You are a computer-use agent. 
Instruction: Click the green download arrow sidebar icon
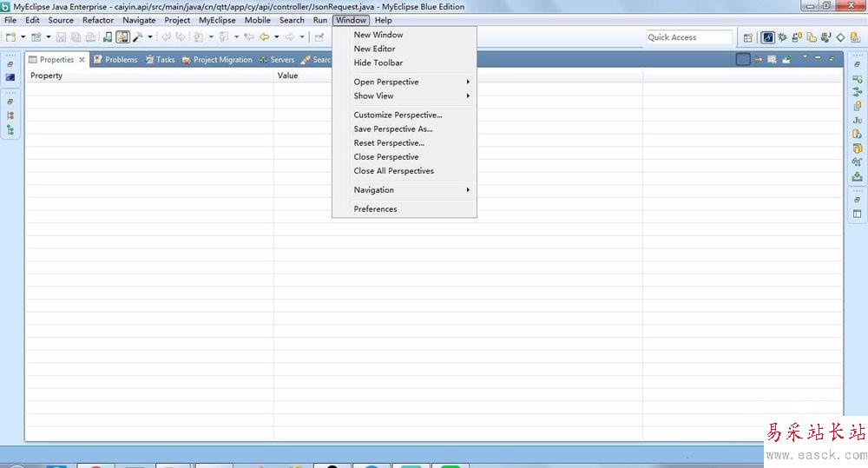[x=858, y=176]
